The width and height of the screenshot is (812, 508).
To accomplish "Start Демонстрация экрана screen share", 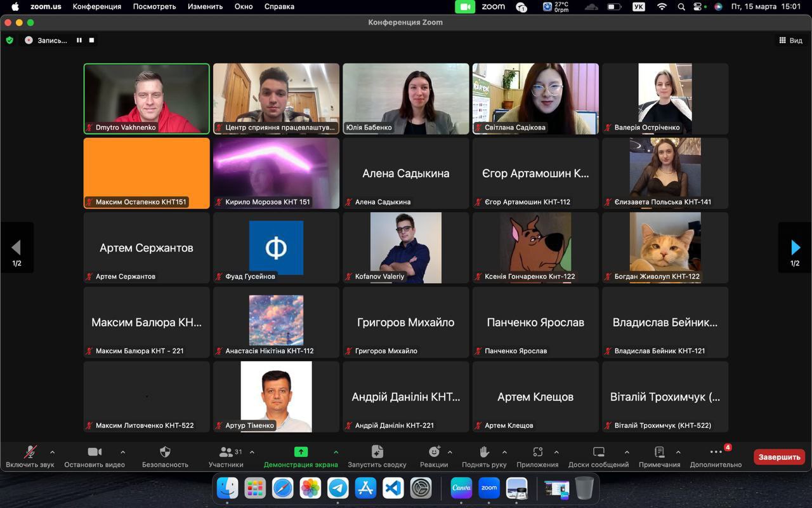I will click(x=301, y=452).
